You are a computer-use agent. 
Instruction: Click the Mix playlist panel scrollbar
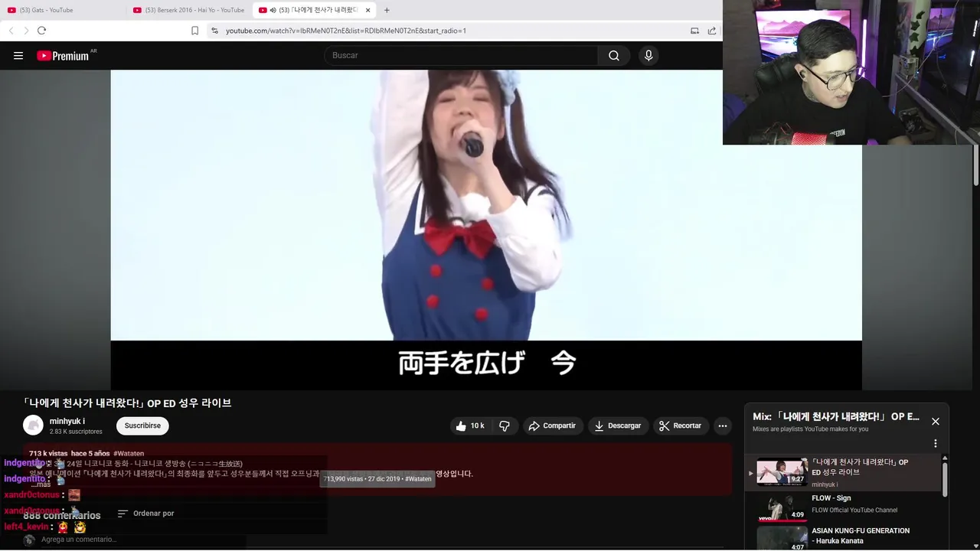pyautogui.click(x=944, y=478)
